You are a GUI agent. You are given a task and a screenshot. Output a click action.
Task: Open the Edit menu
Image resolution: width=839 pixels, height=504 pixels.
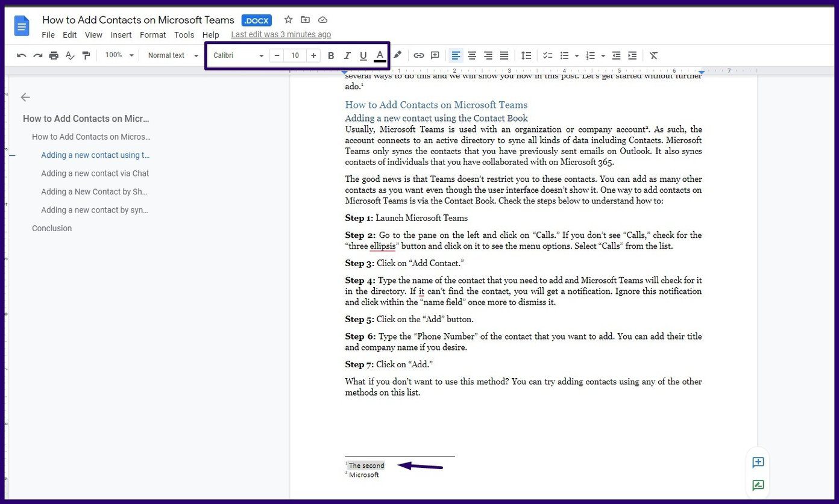point(70,35)
